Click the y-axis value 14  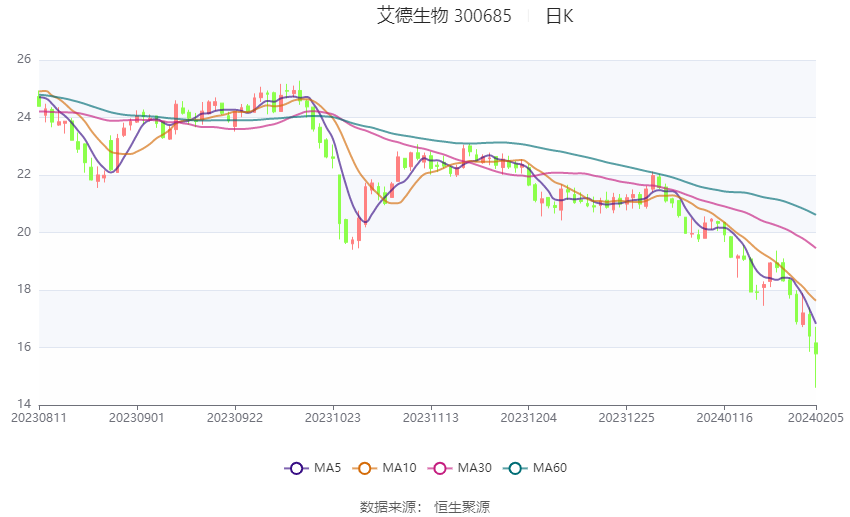coord(24,404)
